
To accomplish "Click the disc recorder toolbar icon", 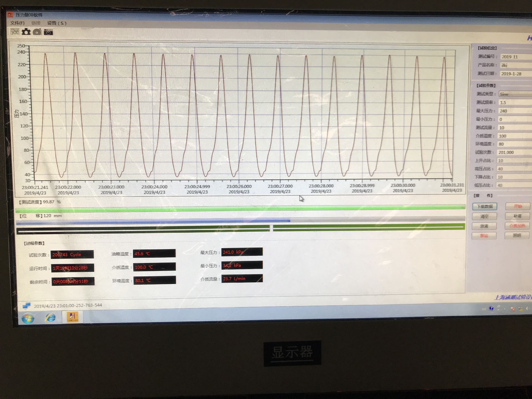I will (x=37, y=32).
